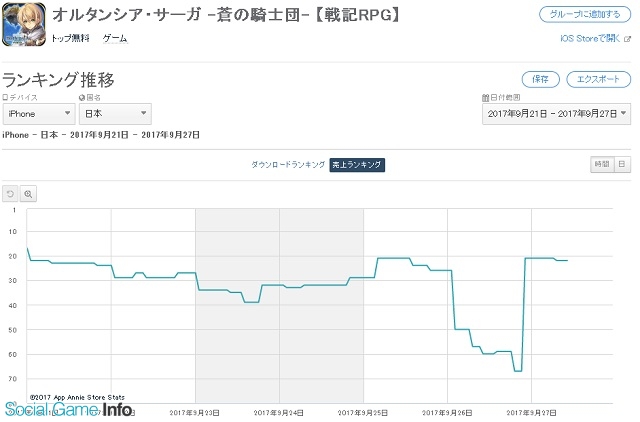
Task: Open the 日本 country dropdown
Action: (115, 114)
